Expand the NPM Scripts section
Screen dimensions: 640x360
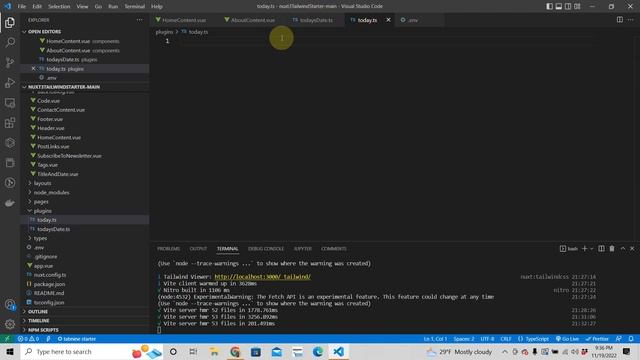click(43, 330)
